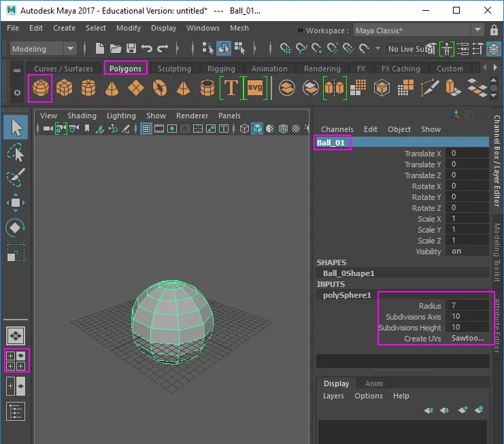Toggle select by component type mode
This screenshot has height=444, width=504.
coord(240,48)
